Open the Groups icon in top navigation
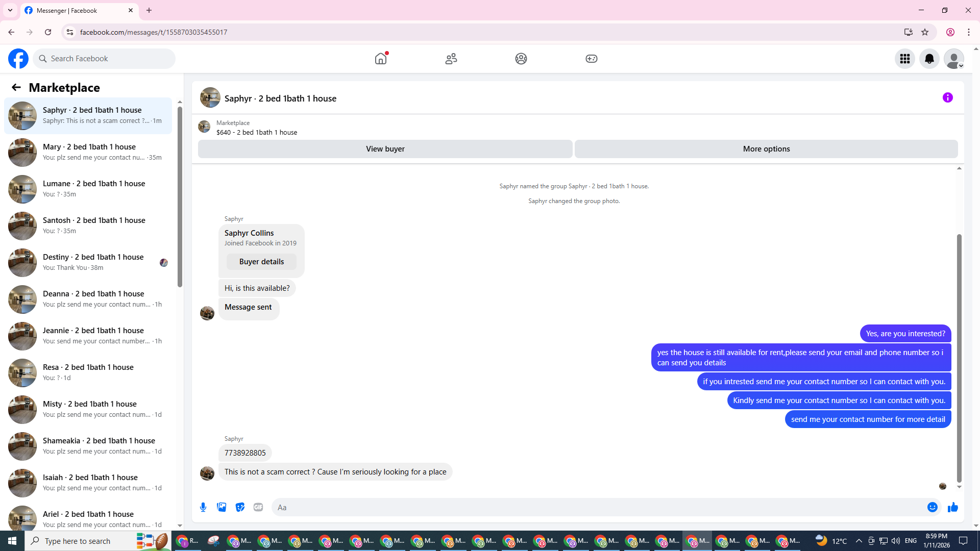The width and height of the screenshot is (980, 551). pos(521,59)
